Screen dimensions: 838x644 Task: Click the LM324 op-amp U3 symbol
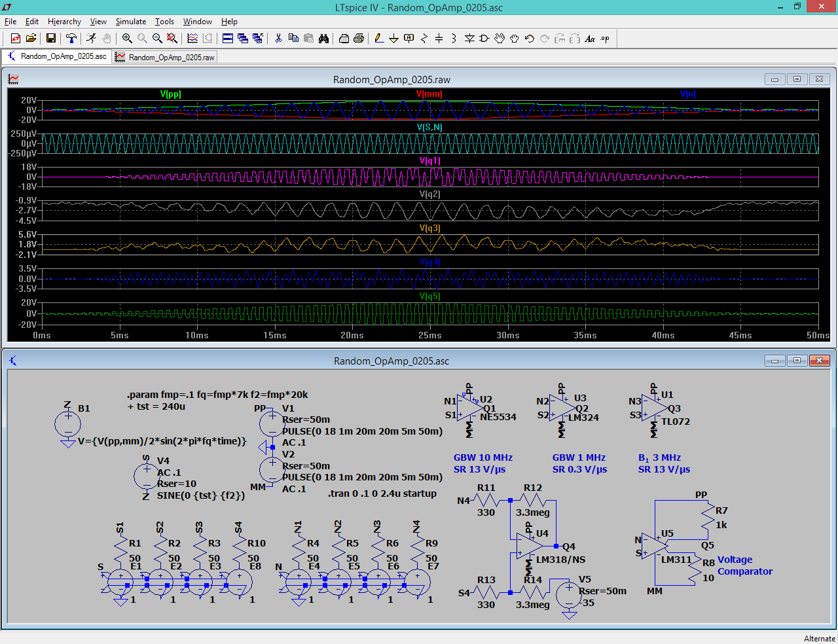562,408
